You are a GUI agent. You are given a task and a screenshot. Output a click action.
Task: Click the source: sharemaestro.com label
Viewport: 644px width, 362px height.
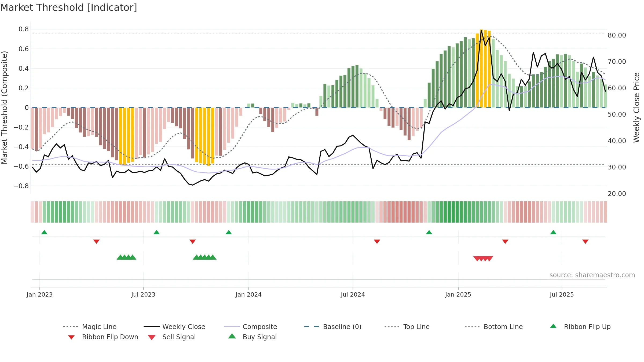tap(592, 275)
